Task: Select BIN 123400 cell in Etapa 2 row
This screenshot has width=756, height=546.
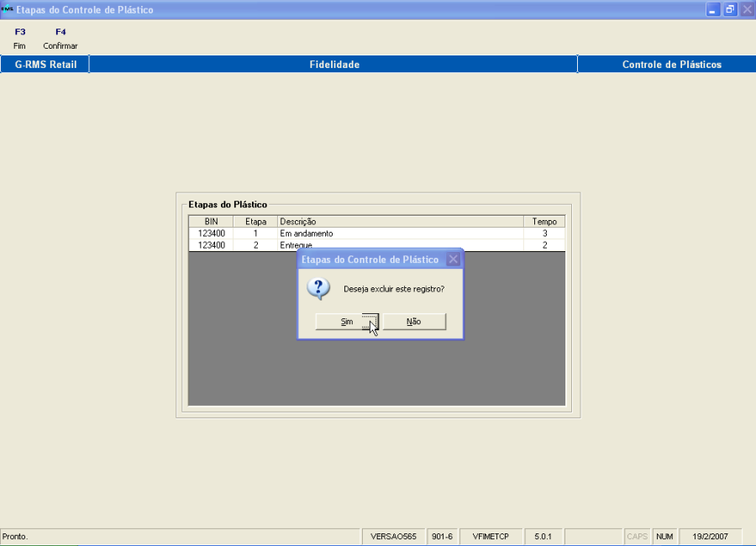Action: pyautogui.click(x=211, y=245)
